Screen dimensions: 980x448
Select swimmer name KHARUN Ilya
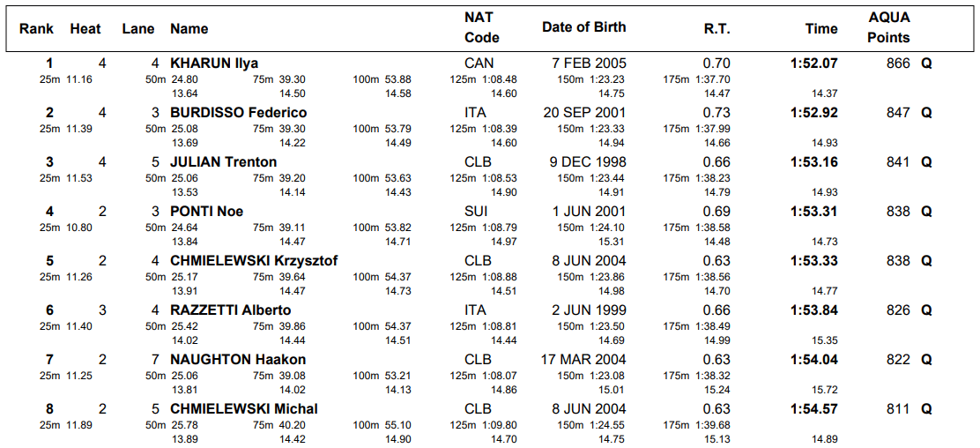pyautogui.click(x=214, y=63)
